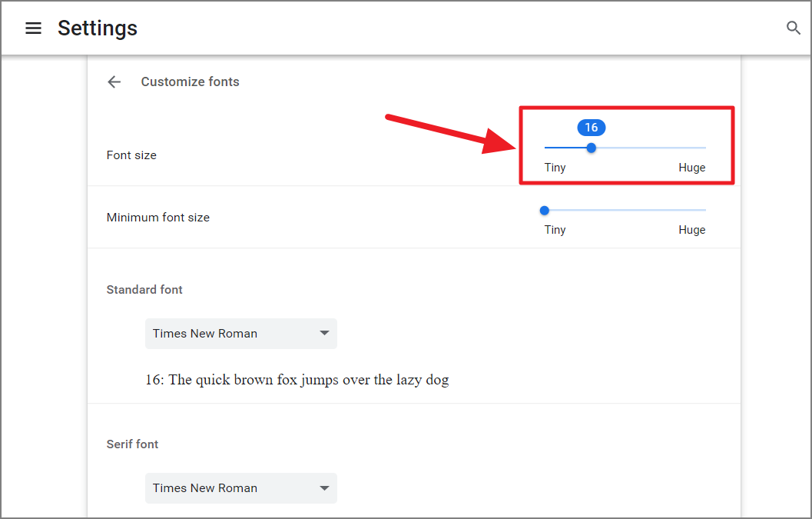The height and width of the screenshot is (519, 812).
Task: Open the Settings hamburger menu
Action: coord(33,28)
